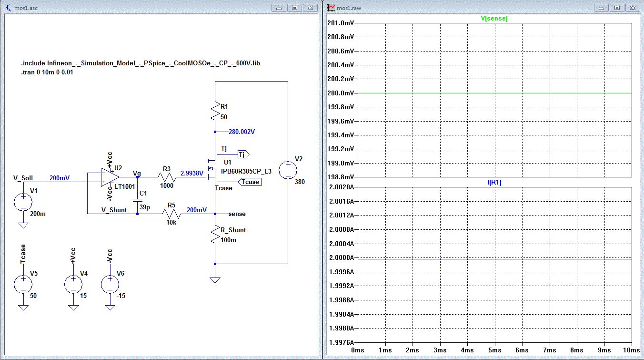This screenshot has height=360, width=644.
Task: Click the V4 +Vcc supply source
Action: coord(73,284)
